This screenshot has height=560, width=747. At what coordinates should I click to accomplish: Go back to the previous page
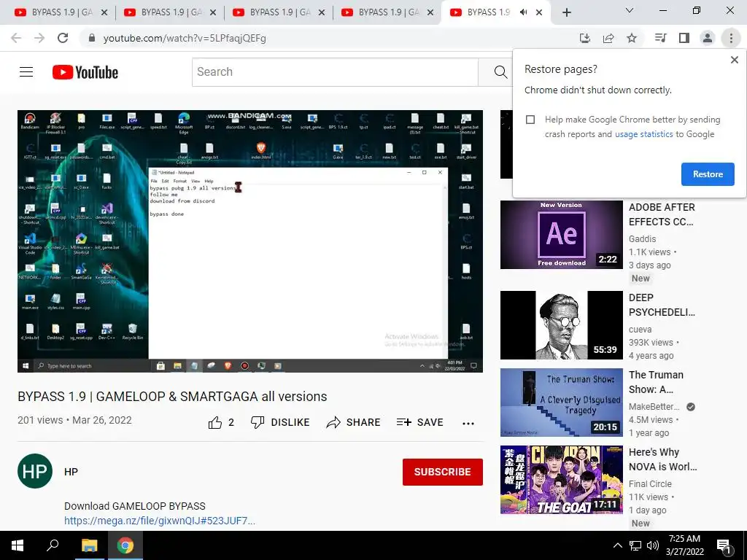[16, 38]
